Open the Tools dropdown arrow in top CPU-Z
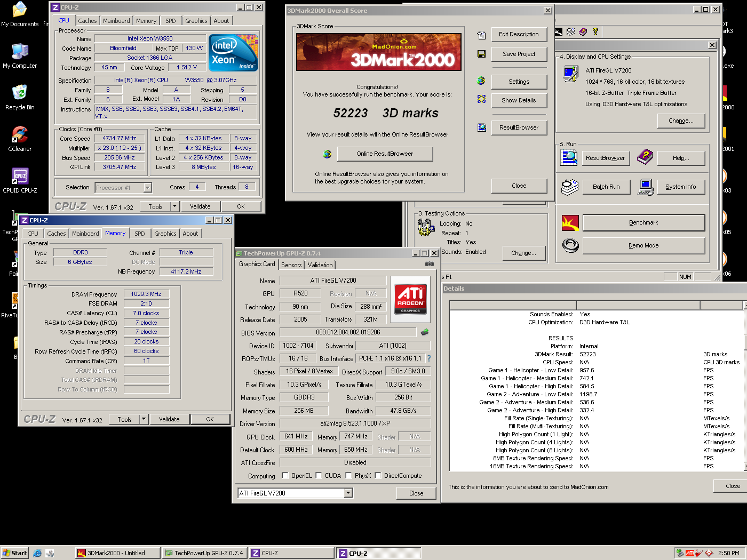Image resolution: width=747 pixels, height=560 pixels. click(174, 206)
